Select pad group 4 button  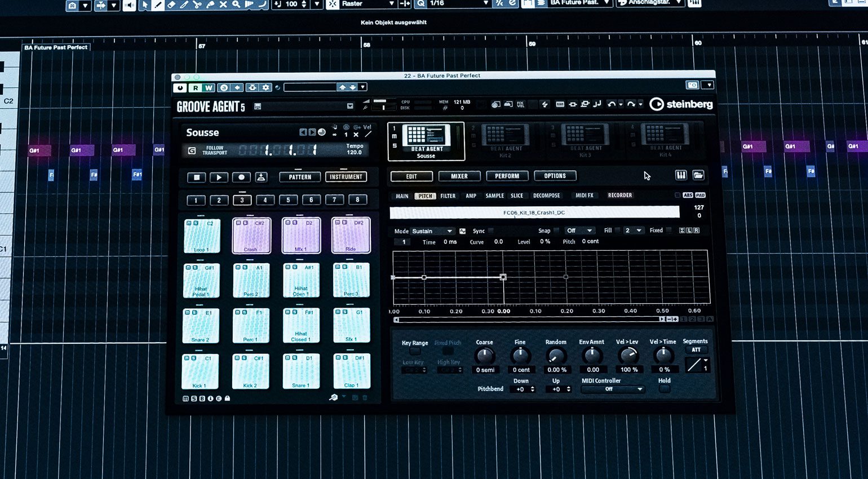[x=265, y=200]
